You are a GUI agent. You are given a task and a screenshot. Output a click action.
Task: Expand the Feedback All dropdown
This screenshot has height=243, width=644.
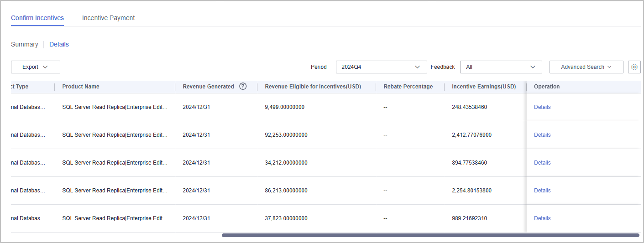pyautogui.click(x=501, y=67)
